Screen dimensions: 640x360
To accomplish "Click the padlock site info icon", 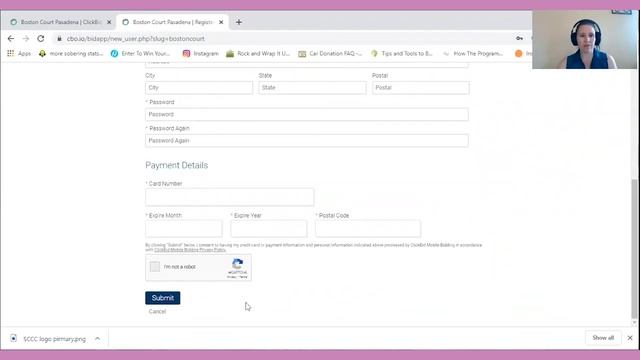I will click(59, 39).
